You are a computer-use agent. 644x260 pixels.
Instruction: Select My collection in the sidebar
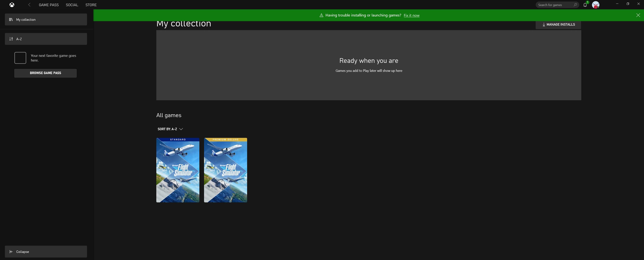[46, 19]
